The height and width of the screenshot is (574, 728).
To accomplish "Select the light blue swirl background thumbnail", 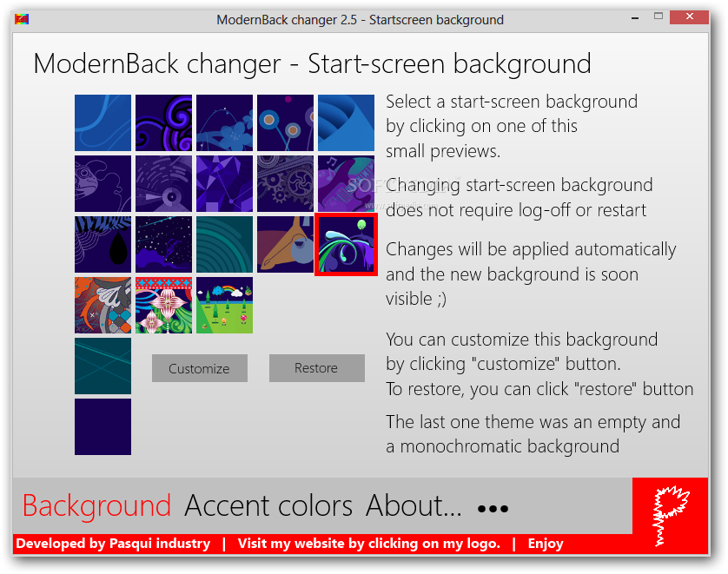I will pyautogui.click(x=103, y=123).
